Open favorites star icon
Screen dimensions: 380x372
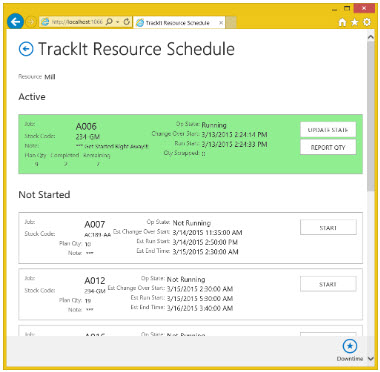[x=354, y=22]
